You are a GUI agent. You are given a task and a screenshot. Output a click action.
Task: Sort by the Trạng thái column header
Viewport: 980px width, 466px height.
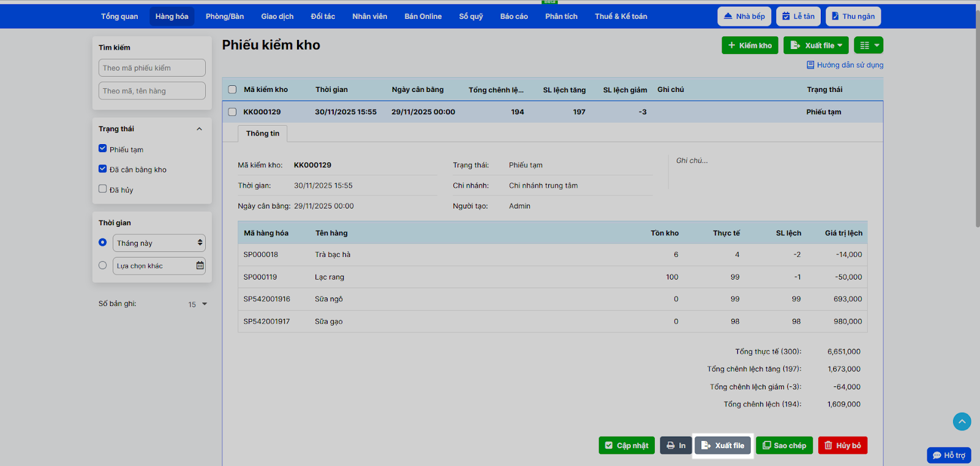point(824,90)
